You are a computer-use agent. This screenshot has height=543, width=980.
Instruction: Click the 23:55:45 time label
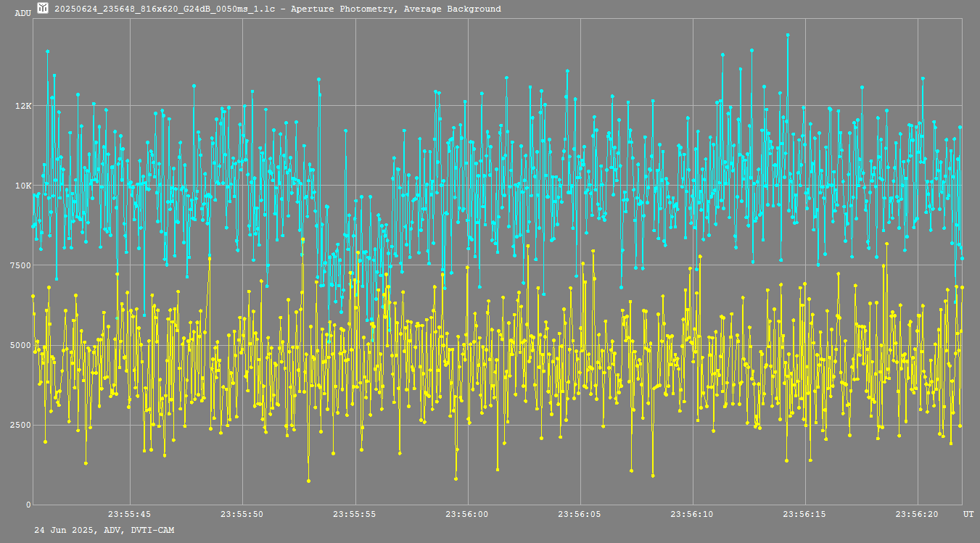130,514
